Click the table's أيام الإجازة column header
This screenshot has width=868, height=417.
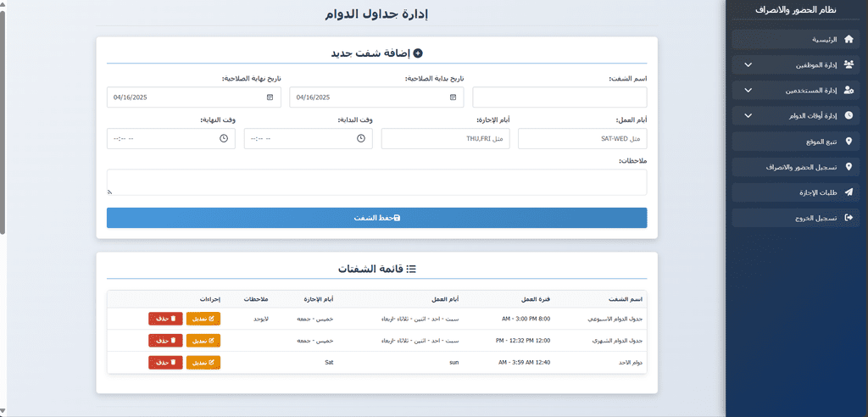[x=319, y=299]
